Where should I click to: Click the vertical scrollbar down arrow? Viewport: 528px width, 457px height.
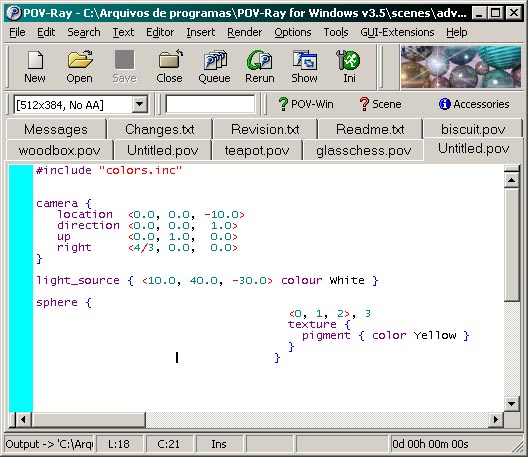(x=512, y=403)
